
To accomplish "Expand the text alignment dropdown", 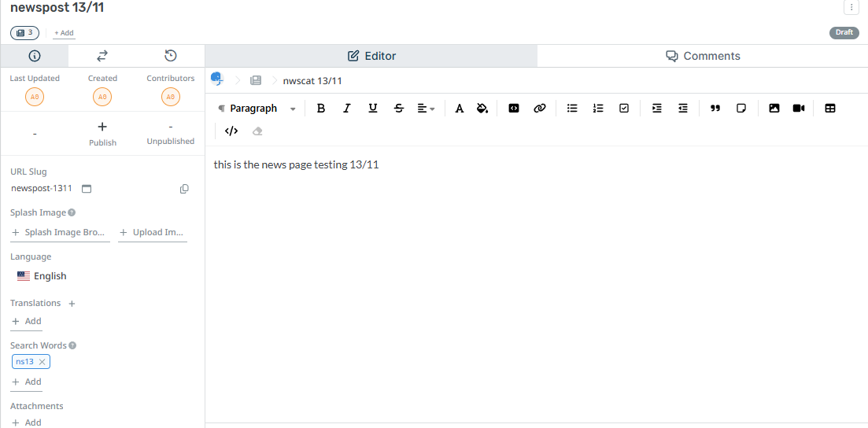I will click(426, 109).
